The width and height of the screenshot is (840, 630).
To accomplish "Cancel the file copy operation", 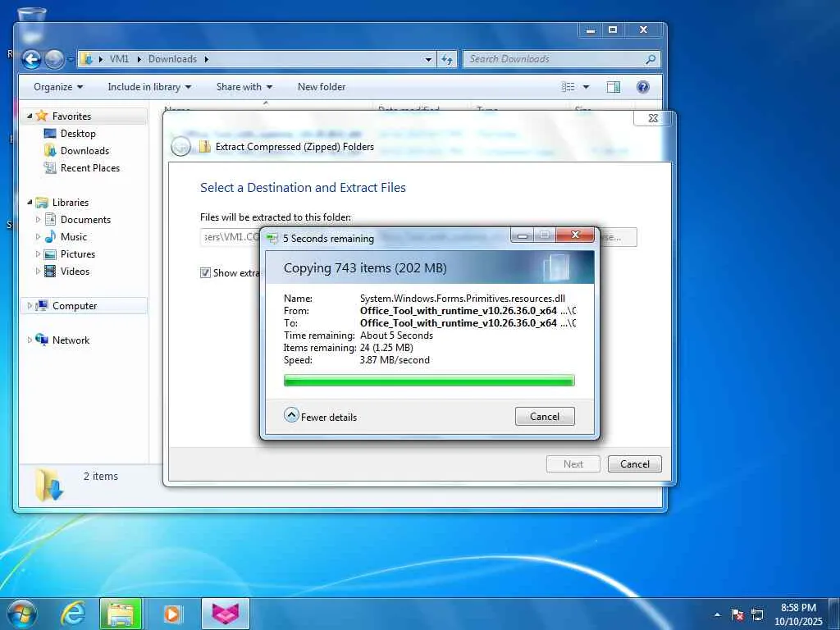I will tap(545, 416).
